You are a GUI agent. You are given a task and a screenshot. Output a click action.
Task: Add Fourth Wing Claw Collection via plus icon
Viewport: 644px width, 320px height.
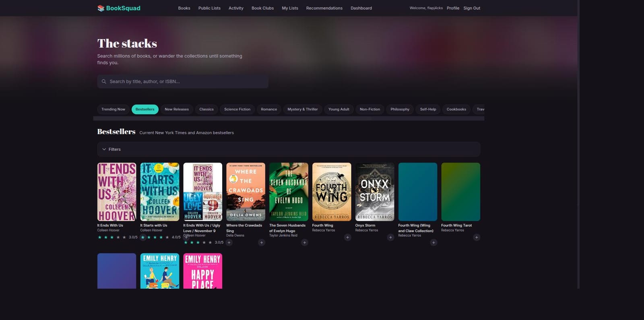pos(433,242)
